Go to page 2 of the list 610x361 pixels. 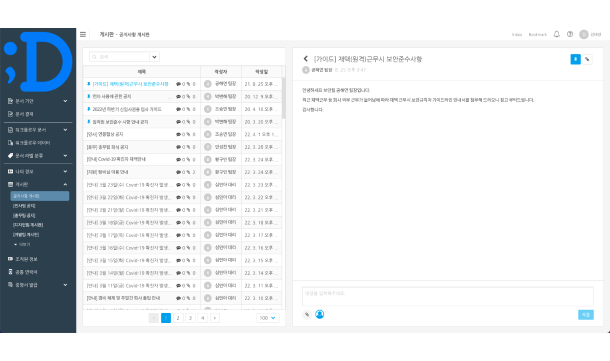point(178,318)
